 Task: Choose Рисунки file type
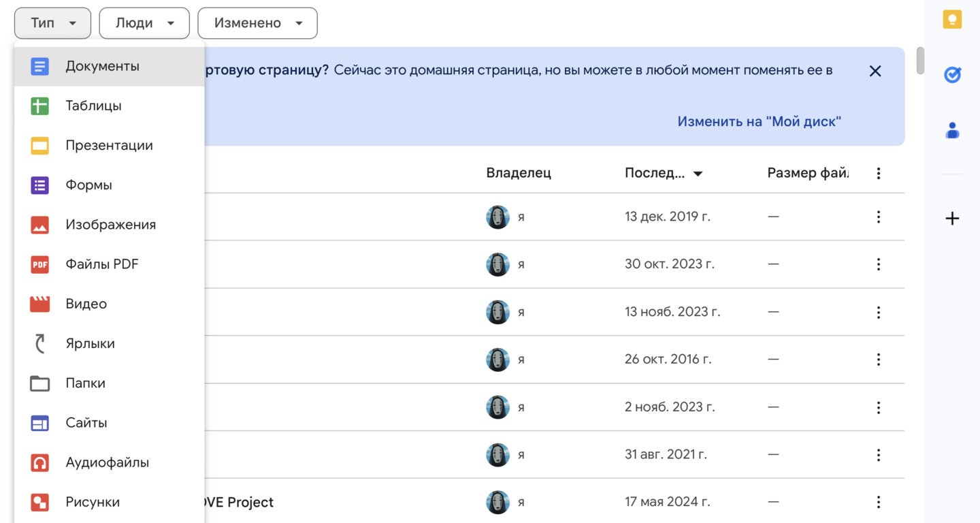109,502
